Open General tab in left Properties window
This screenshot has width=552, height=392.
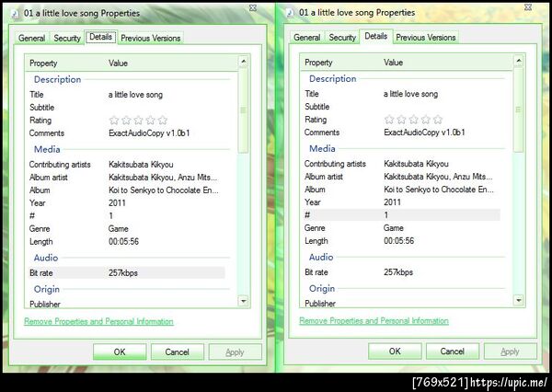31,38
